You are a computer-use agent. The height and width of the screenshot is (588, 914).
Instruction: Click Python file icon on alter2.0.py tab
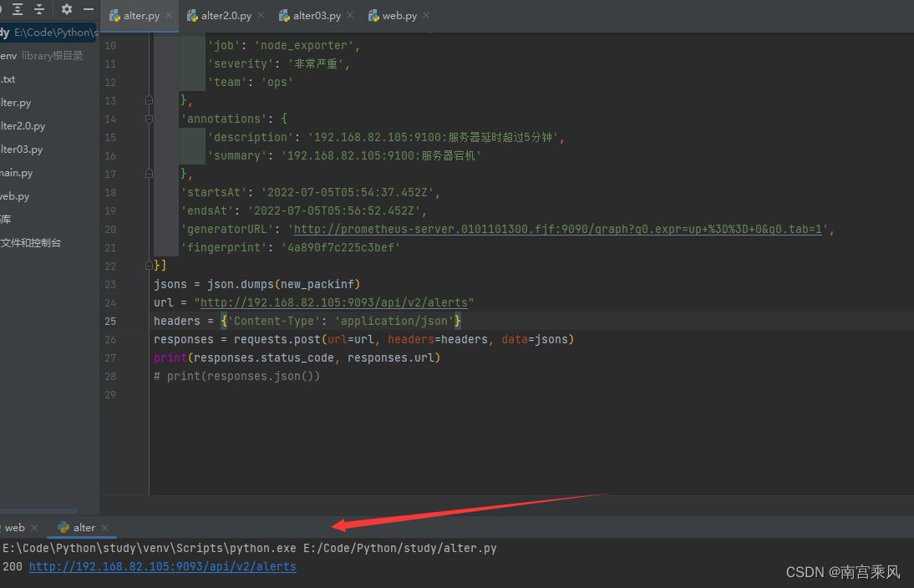(x=192, y=16)
